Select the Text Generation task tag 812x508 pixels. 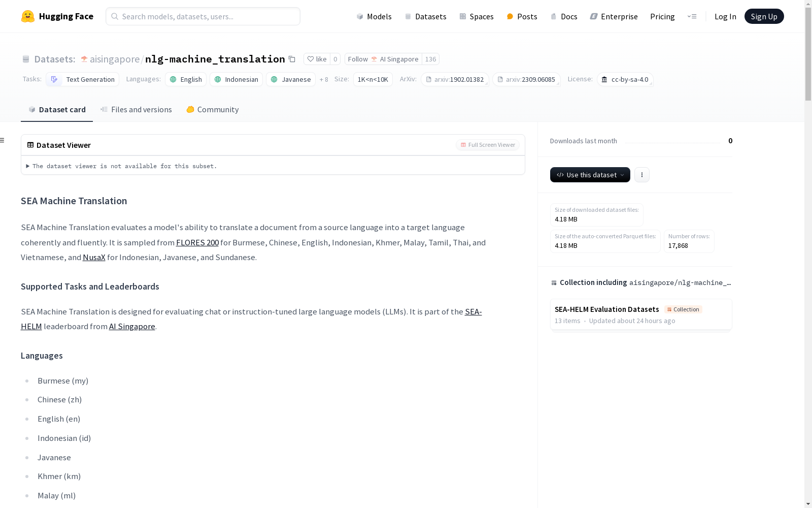pyautogui.click(x=83, y=79)
